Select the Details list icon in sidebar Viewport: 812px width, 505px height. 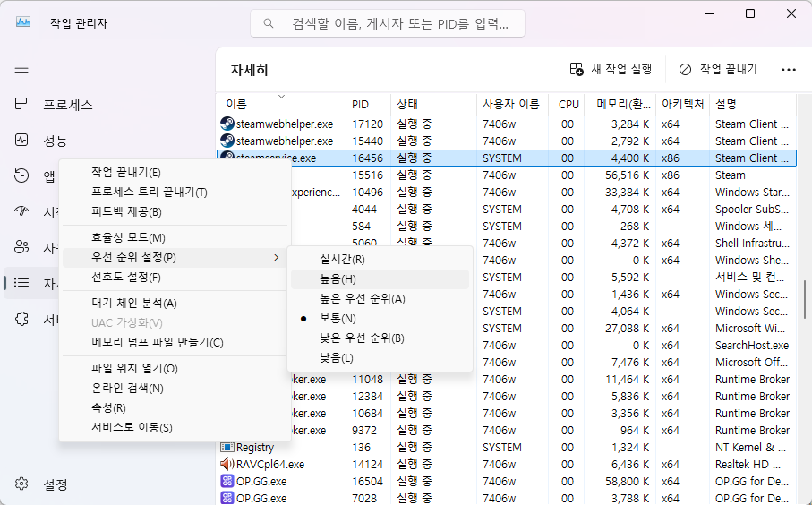point(21,283)
